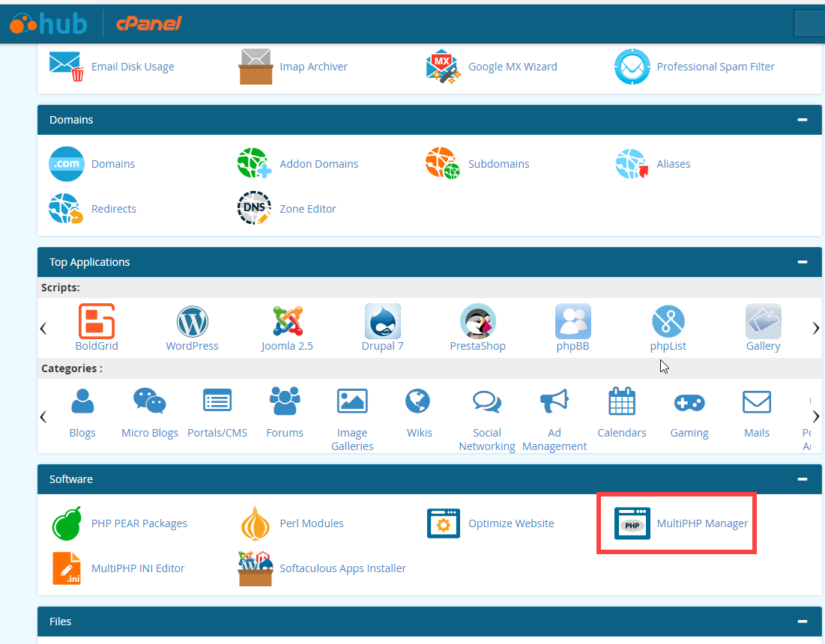Open the Zone Editor DNS icon
The image size is (825, 644).
pos(254,209)
